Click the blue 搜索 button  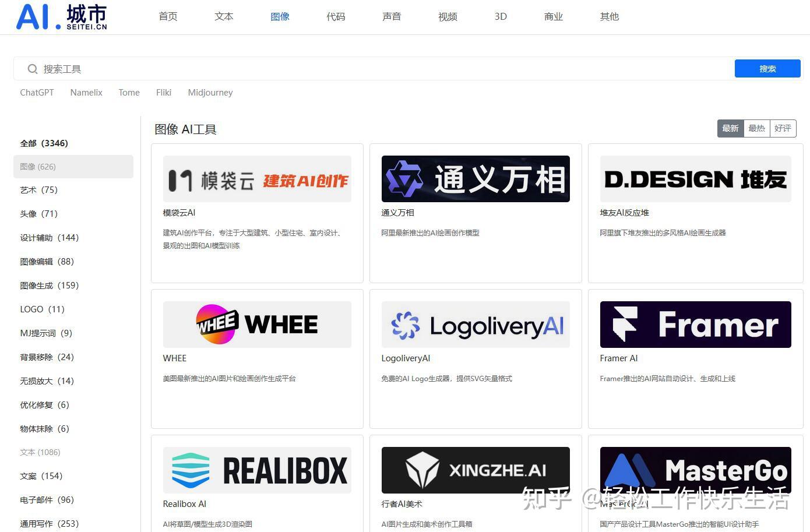(x=767, y=69)
